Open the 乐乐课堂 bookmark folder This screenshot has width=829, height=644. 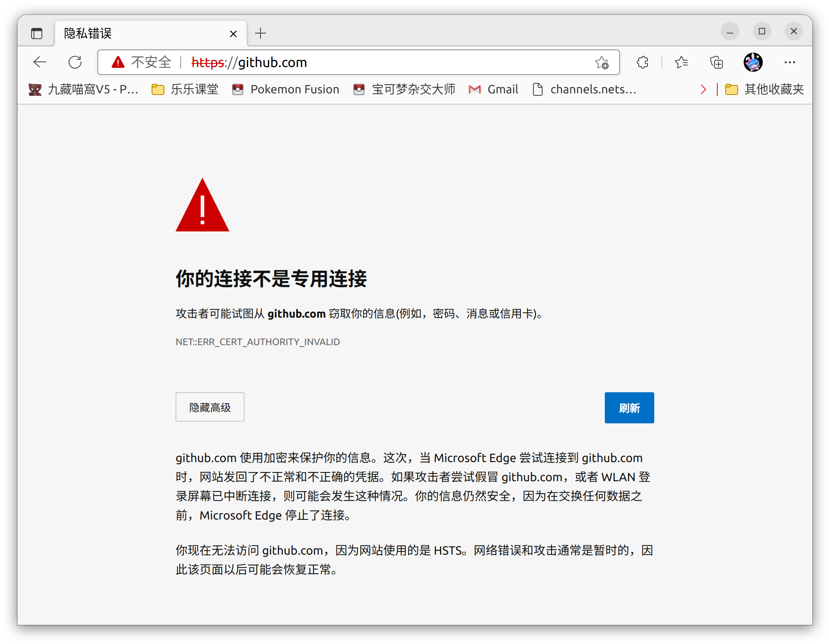coord(184,89)
